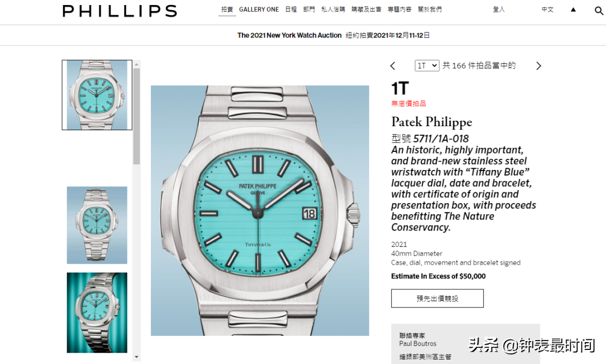The width and height of the screenshot is (606, 364).
Task: Select the second watch thumbnail
Action: pos(97,225)
